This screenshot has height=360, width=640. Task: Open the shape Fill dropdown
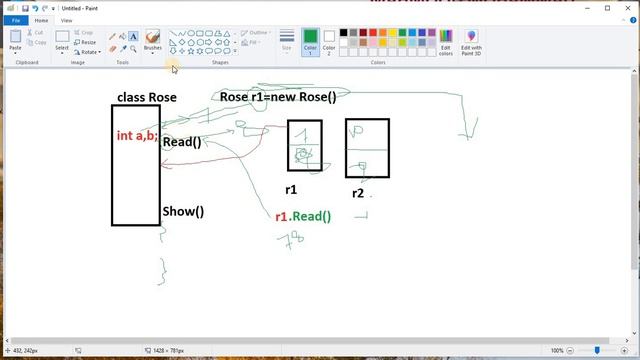coord(251,42)
